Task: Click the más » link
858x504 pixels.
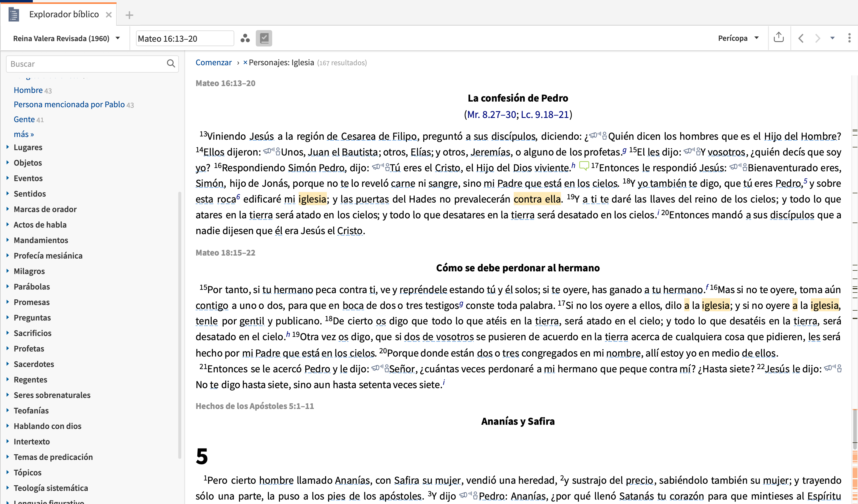Action: click(24, 134)
